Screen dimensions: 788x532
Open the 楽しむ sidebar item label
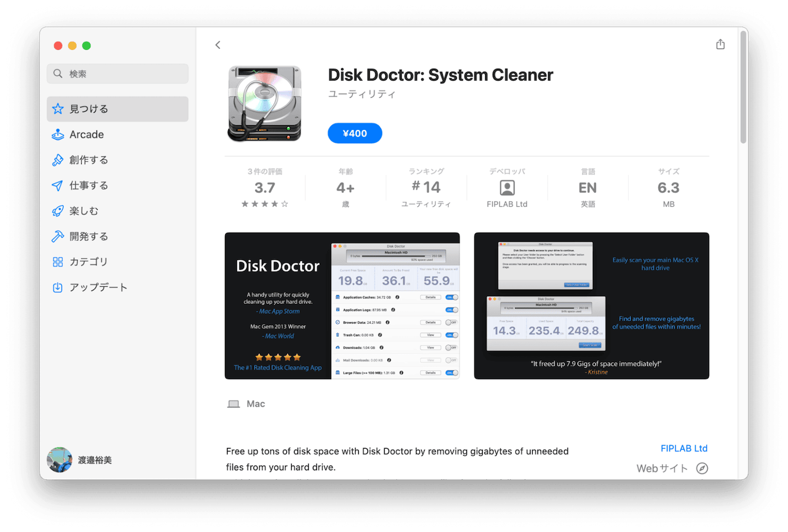84,211
